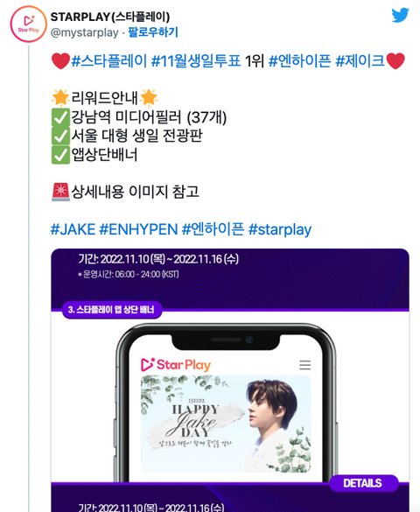The width and height of the screenshot is (420, 512).
Task: Open the Twitter bird logo
Action: (x=400, y=15)
